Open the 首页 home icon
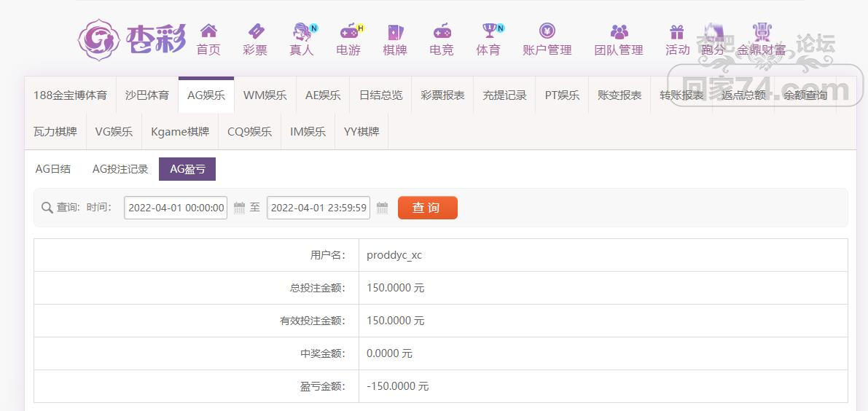Viewport: 868px width, 411px height. (208, 31)
